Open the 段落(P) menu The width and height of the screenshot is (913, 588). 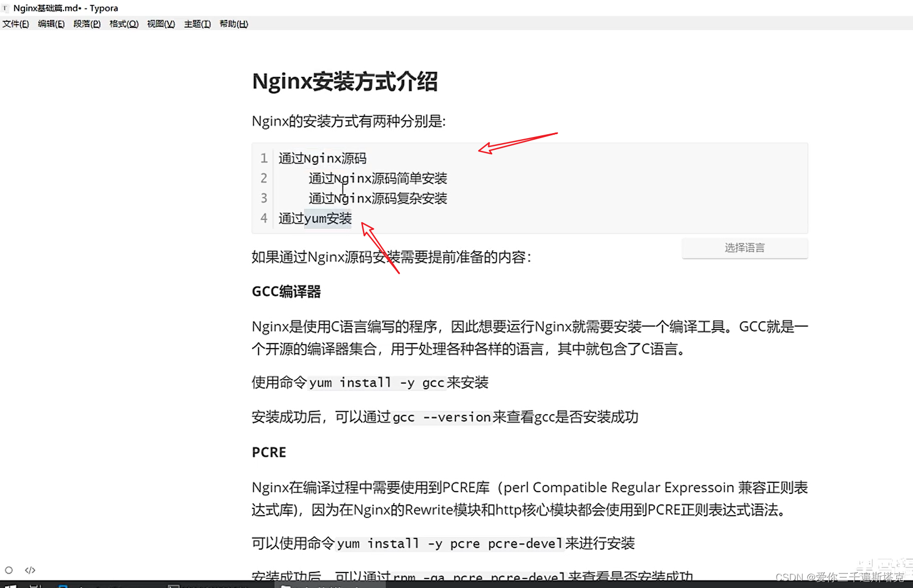coord(87,24)
